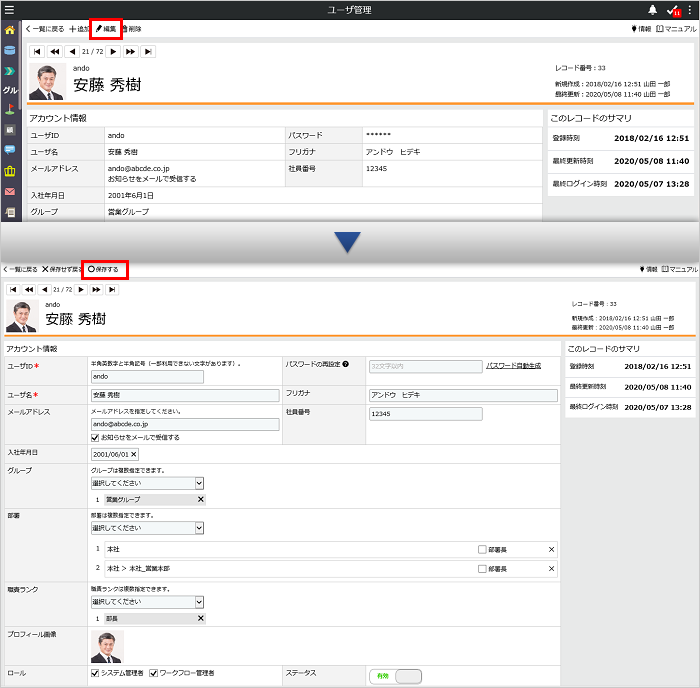Skip forward several records in top navigator
Screen dimensions: 700x688
pyautogui.click(x=130, y=52)
